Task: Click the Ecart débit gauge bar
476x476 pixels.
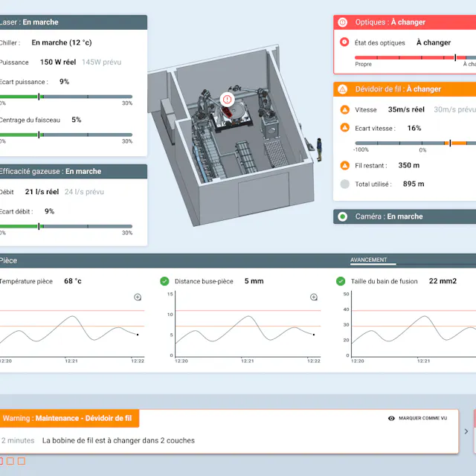Action: tap(66, 226)
